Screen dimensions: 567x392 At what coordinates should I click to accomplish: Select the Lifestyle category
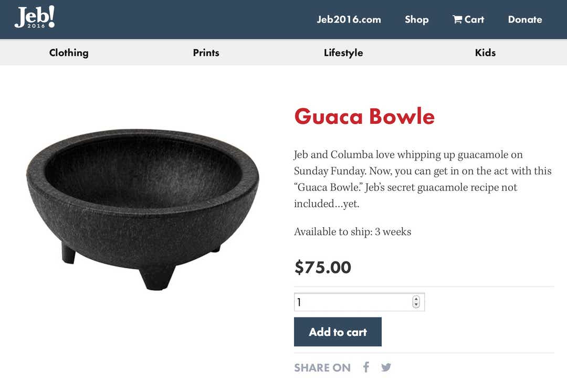(x=343, y=52)
